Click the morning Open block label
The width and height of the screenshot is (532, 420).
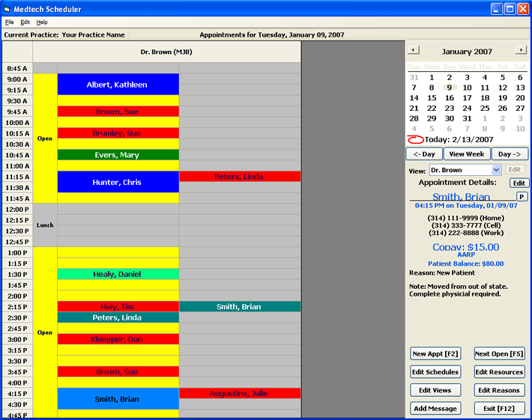(45, 139)
